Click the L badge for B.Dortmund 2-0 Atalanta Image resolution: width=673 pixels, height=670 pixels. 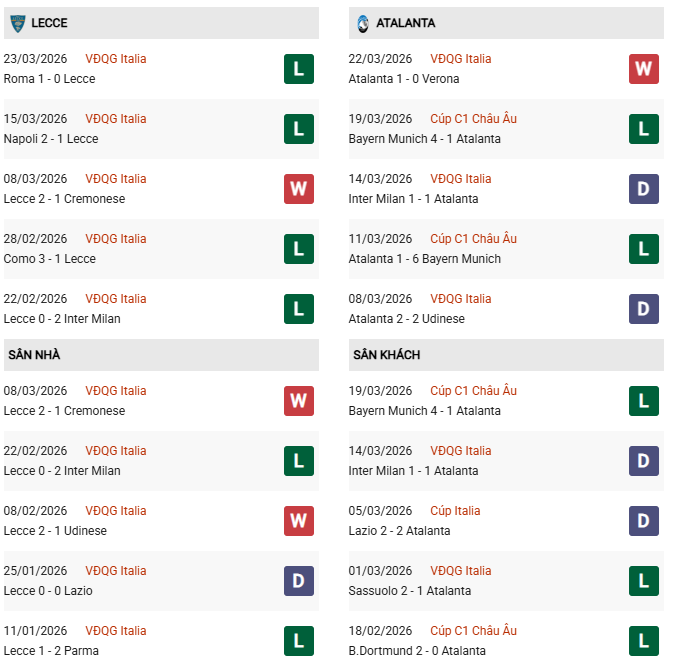click(x=644, y=641)
